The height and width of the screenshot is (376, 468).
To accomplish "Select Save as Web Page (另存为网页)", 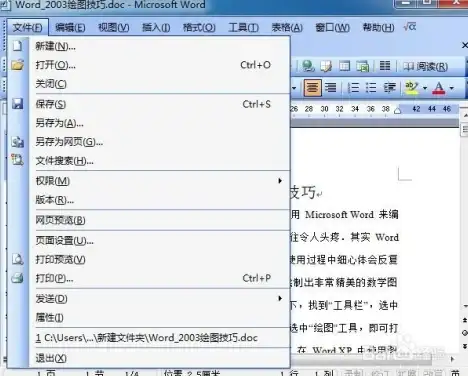I will (x=149, y=142).
